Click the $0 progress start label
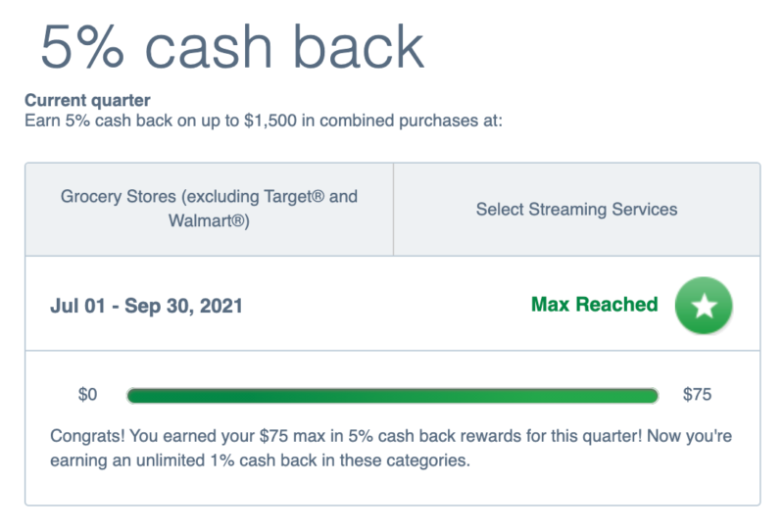Viewport: 784px width, 532px height. [x=88, y=396]
